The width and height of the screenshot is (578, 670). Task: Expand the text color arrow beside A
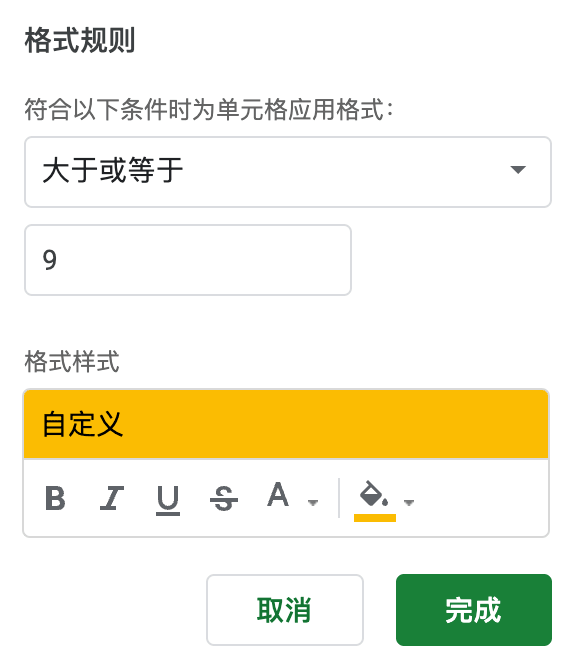pos(313,502)
